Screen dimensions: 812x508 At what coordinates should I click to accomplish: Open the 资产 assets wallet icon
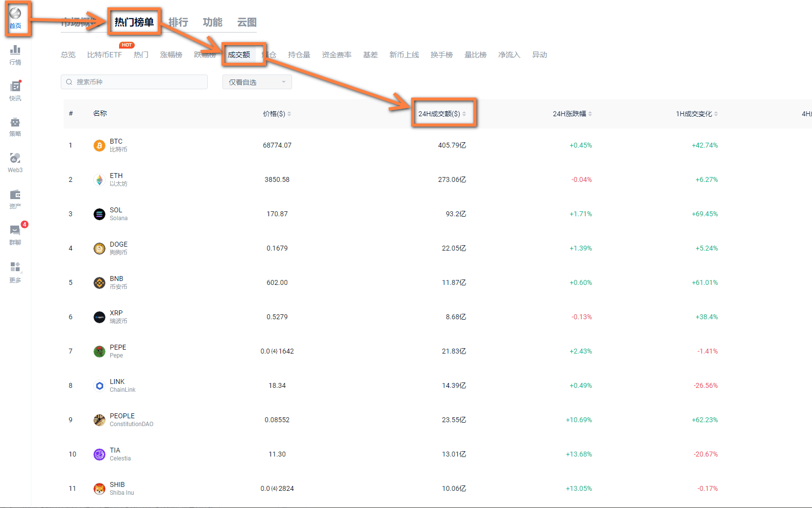tap(15, 200)
